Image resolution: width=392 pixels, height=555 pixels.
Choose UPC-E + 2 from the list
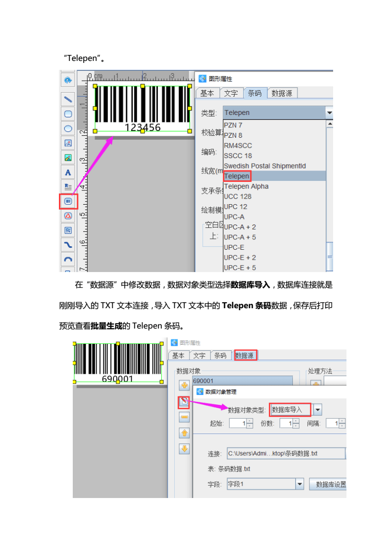(x=274, y=258)
